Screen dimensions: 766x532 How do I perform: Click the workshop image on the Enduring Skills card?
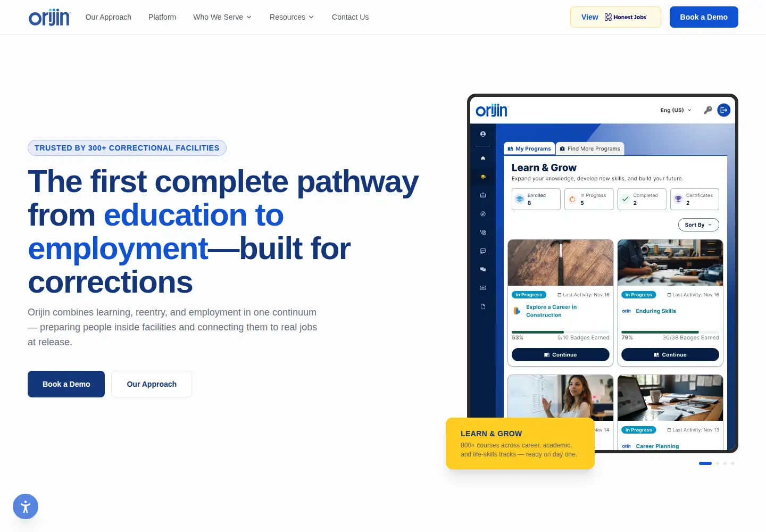[x=670, y=263]
